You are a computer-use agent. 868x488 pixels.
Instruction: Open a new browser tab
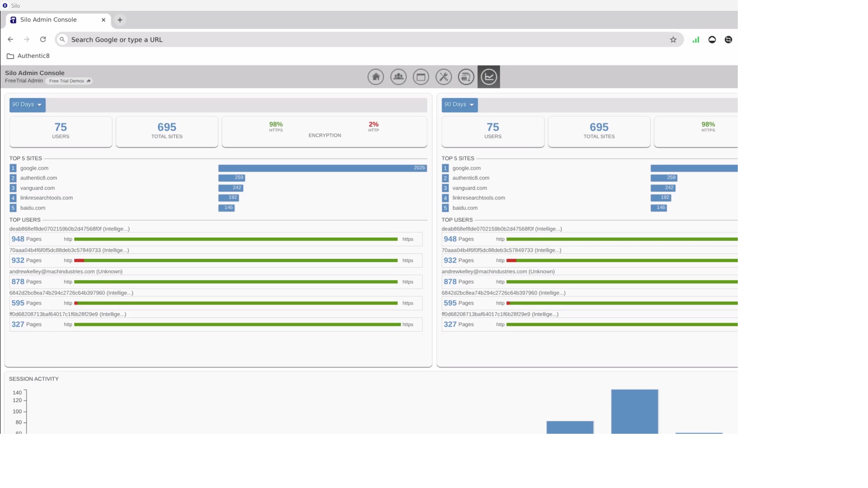click(120, 20)
